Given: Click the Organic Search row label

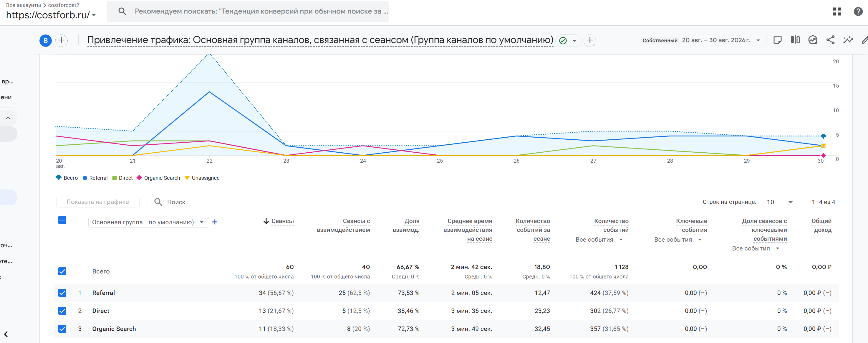Looking at the screenshot, I should 114,329.
